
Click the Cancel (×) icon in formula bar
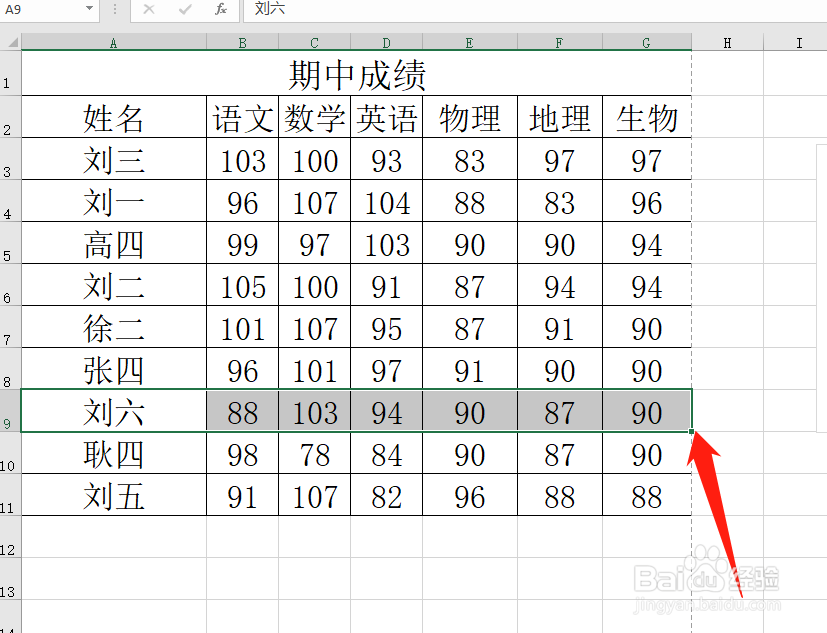tap(149, 10)
